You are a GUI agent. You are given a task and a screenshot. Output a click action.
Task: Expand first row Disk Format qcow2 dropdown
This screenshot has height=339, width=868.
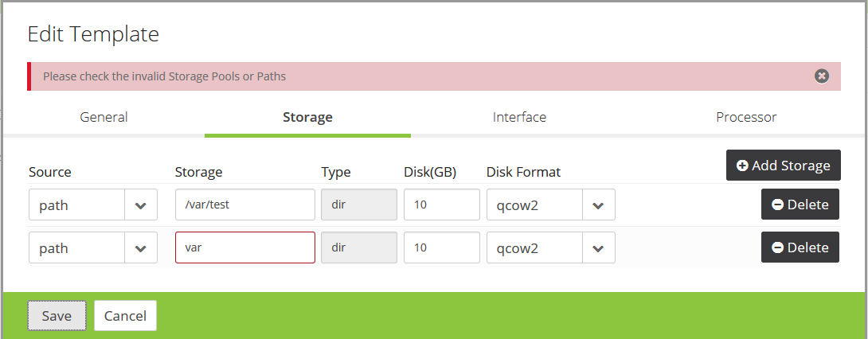point(598,205)
